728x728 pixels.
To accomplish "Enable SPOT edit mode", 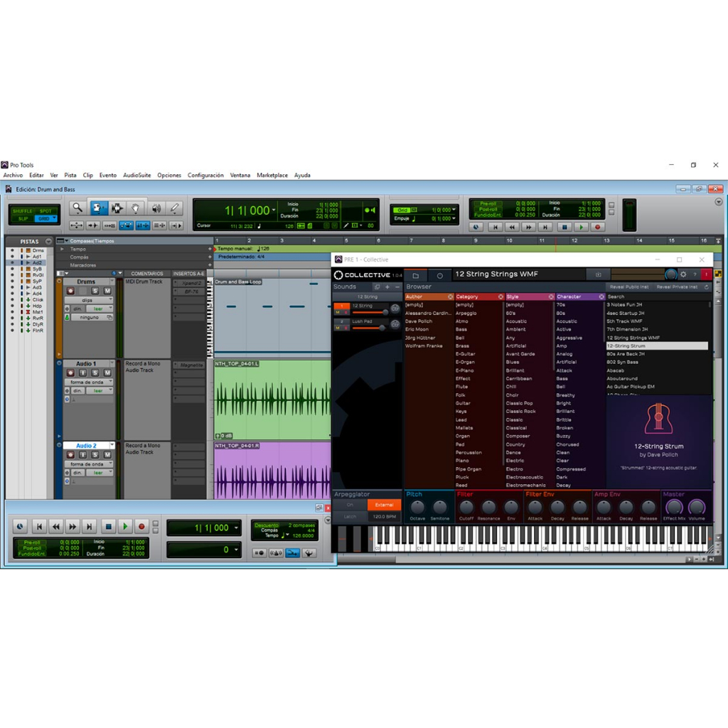I will 45,210.
